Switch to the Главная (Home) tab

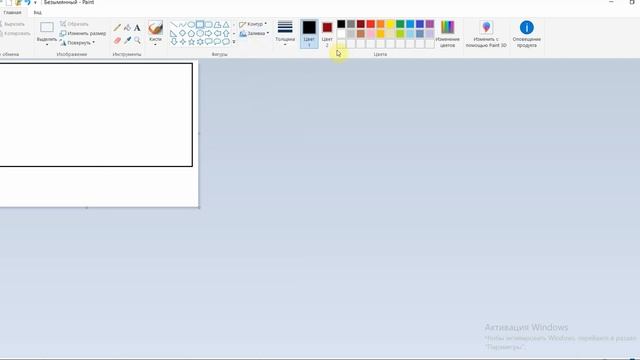12,13
